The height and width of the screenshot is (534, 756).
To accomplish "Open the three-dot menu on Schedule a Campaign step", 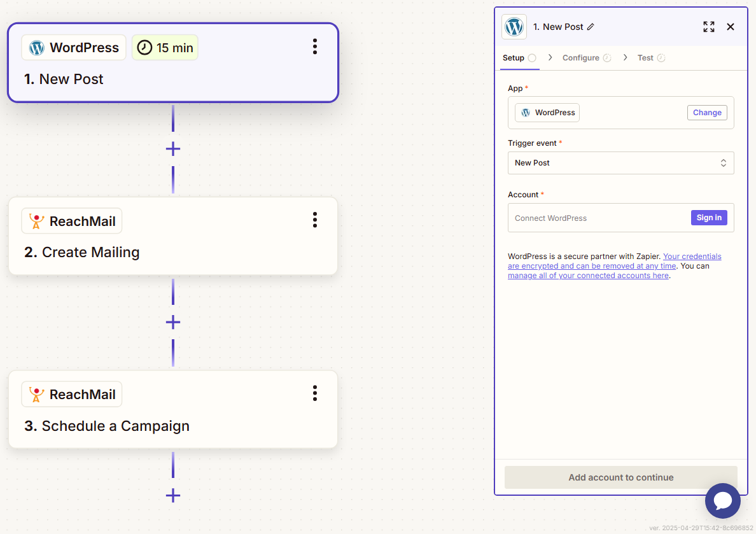I will (x=315, y=393).
